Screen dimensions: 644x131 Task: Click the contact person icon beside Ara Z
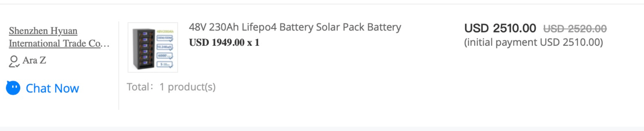(x=14, y=61)
